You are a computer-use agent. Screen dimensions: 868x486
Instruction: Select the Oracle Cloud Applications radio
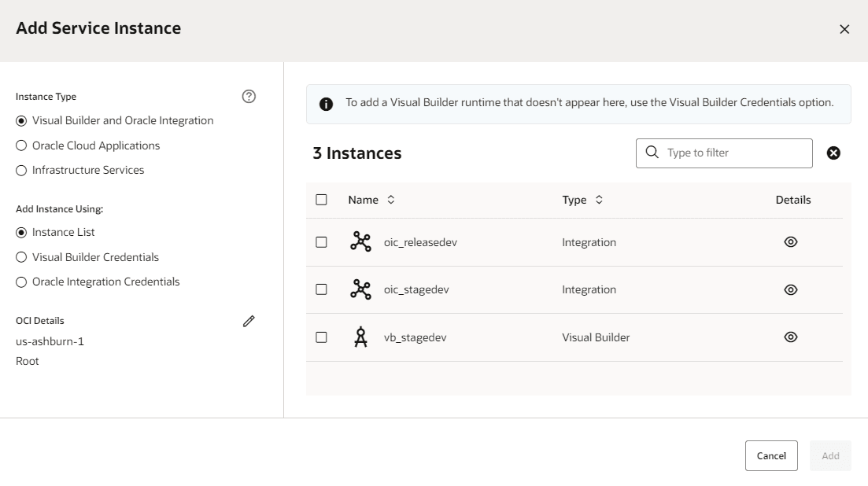pos(21,145)
